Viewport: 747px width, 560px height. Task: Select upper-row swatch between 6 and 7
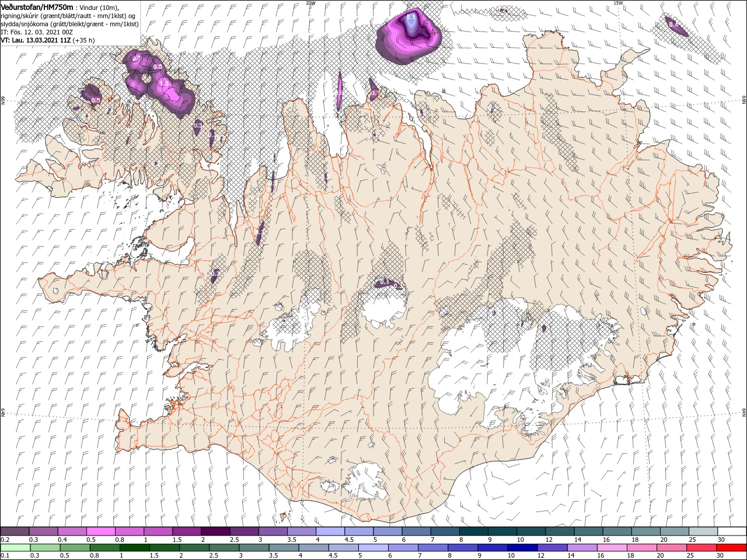coord(417,531)
